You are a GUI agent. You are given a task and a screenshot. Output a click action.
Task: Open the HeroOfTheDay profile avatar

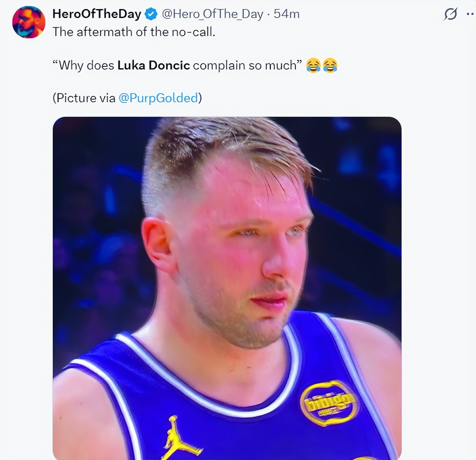29,22
